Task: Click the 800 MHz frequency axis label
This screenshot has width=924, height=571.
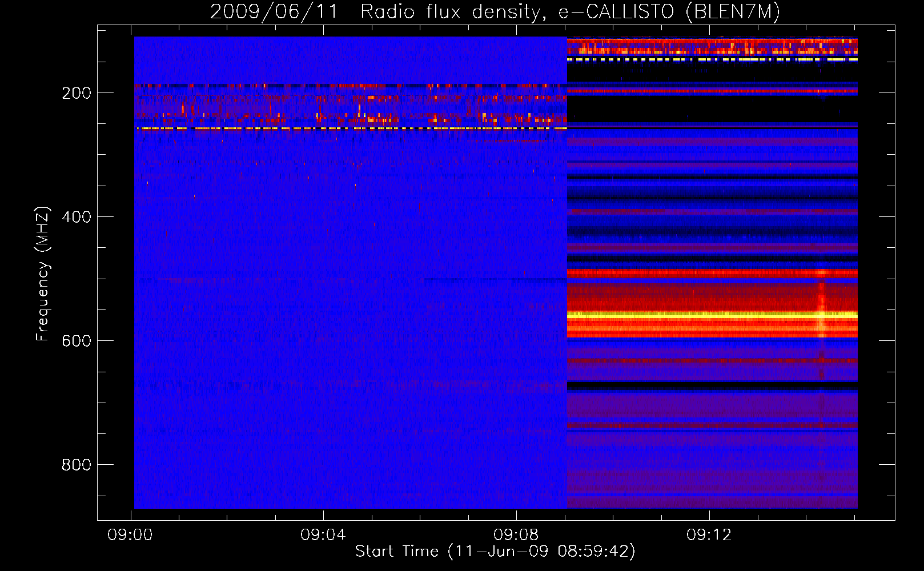Action: pyautogui.click(x=77, y=465)
